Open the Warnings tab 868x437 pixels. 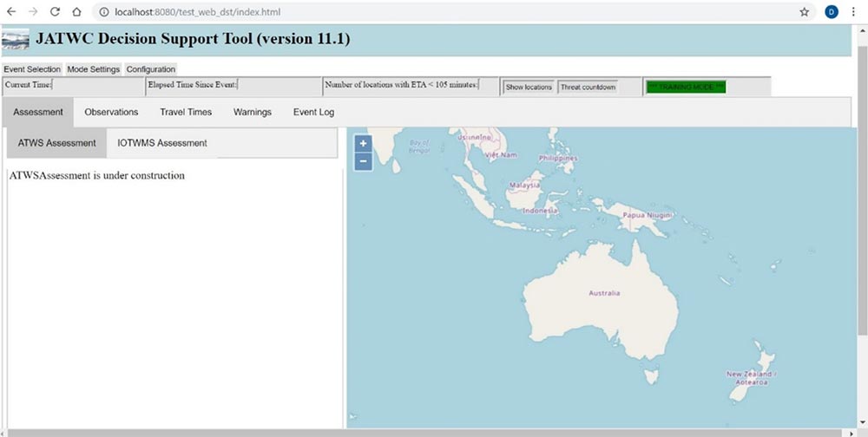(253, 112)
